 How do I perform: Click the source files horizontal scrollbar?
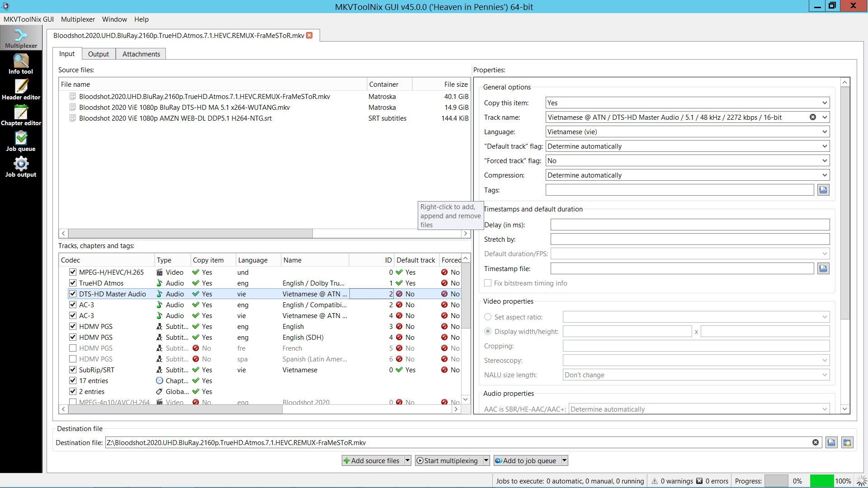pos(190,233)
